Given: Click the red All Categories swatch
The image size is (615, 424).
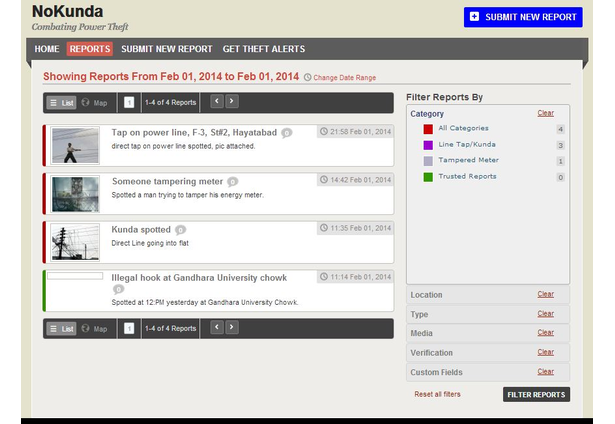Looking at the screenshot, I should click(x=428, y=129).
